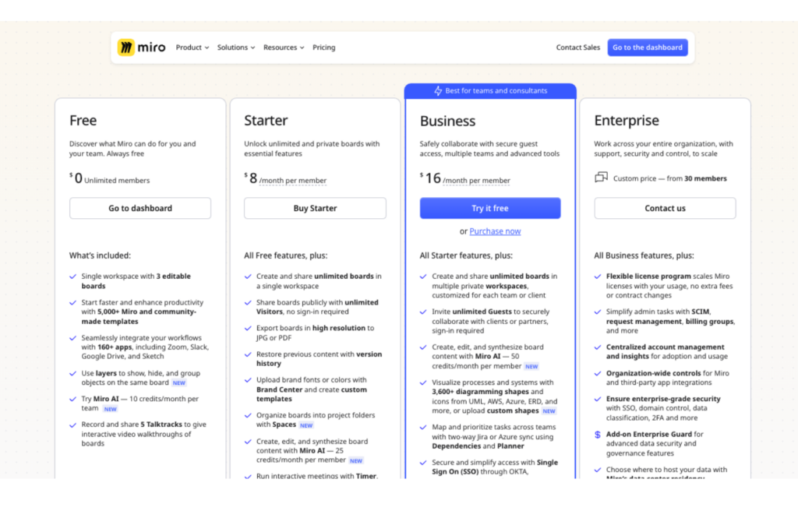Click checkmark beside 5 Talktracks feature
This screenshot has width=798, height=532.
click(x=72, y=425)
